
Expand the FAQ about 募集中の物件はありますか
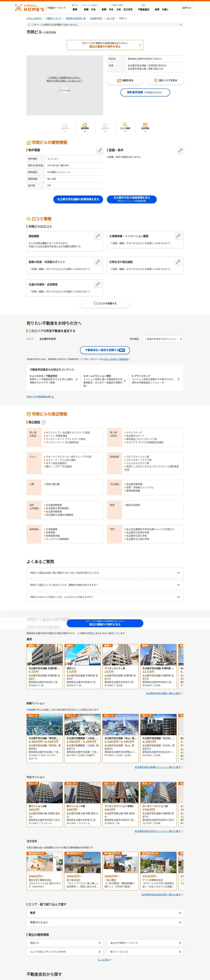tap(105, 585)
